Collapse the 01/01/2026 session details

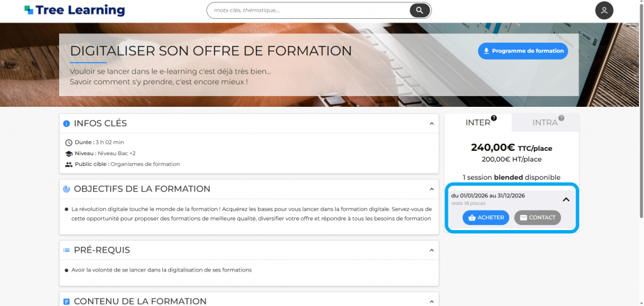(565, 199)
